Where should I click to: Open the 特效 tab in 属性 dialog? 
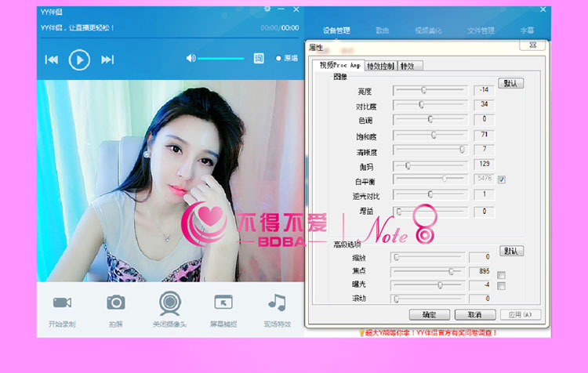[x=410, y=66]
